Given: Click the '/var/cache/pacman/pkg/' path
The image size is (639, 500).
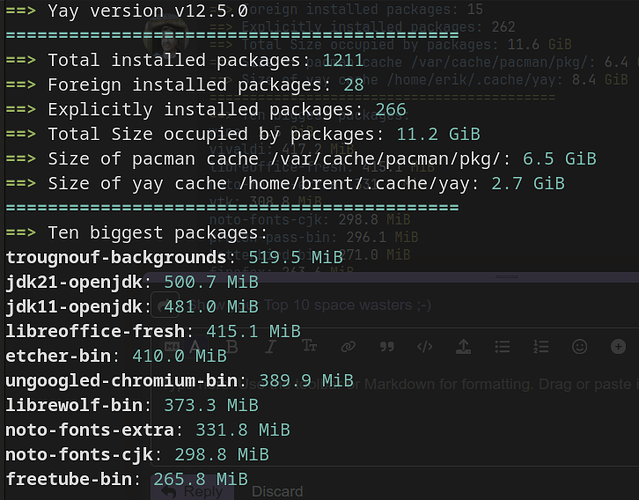Looking at the screenshot, I should [x=385, y=159].
